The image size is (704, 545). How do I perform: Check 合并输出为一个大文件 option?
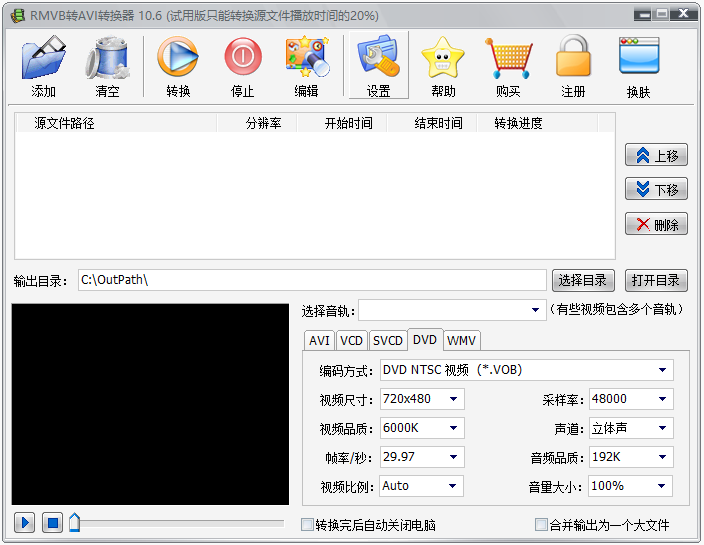click(x=541, y=524)
